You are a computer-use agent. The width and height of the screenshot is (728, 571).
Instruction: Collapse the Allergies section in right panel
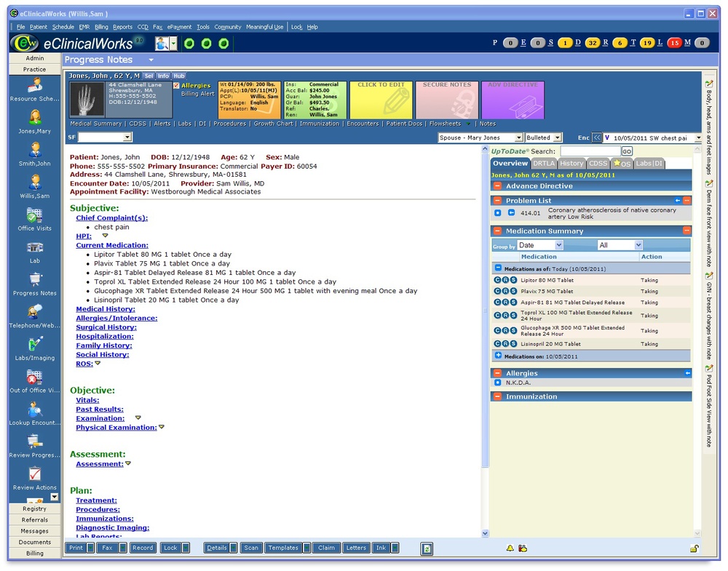(497, 373)
